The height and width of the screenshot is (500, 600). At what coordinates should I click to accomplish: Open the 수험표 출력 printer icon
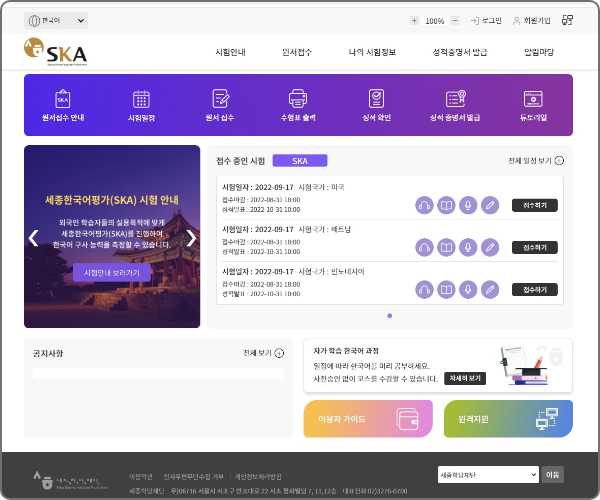(x=298, y=99)
